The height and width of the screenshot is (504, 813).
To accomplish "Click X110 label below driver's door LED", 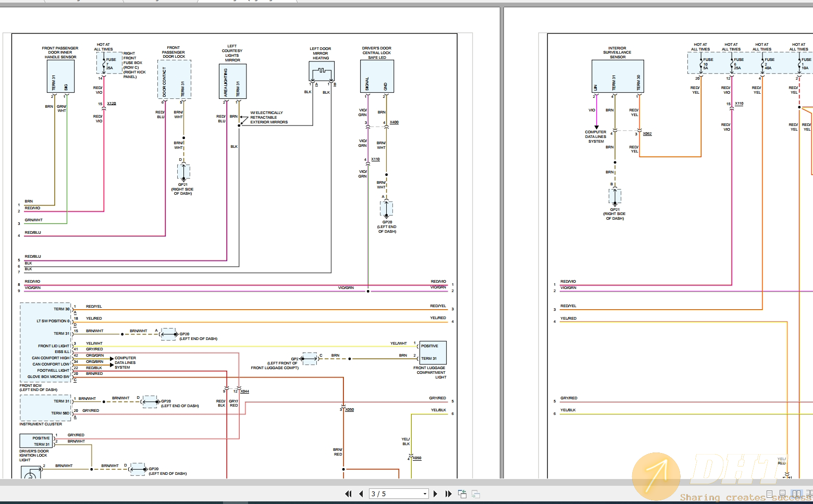I will point(375,159).
